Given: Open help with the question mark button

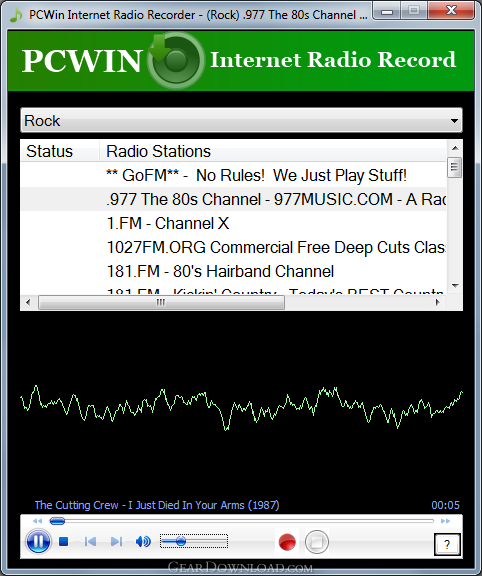Looking at the screenshot, I should (447, 544).
